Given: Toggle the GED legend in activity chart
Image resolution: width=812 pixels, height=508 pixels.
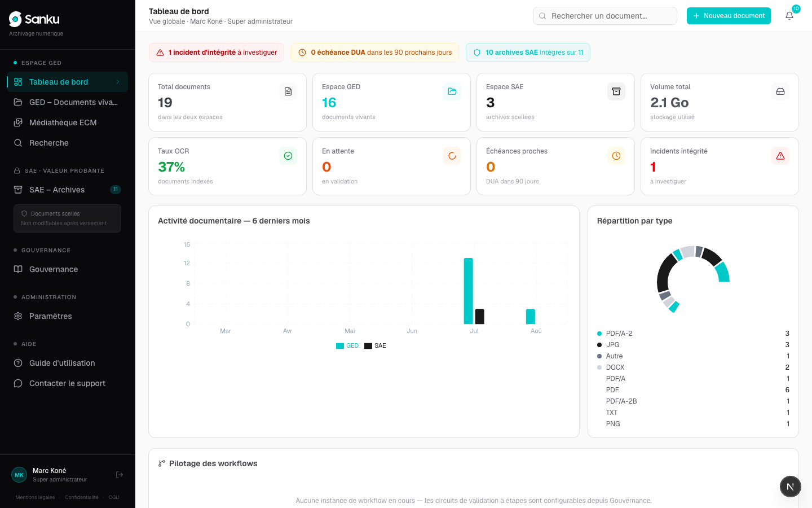Looking at the screenshot, I should coord(347,345).
